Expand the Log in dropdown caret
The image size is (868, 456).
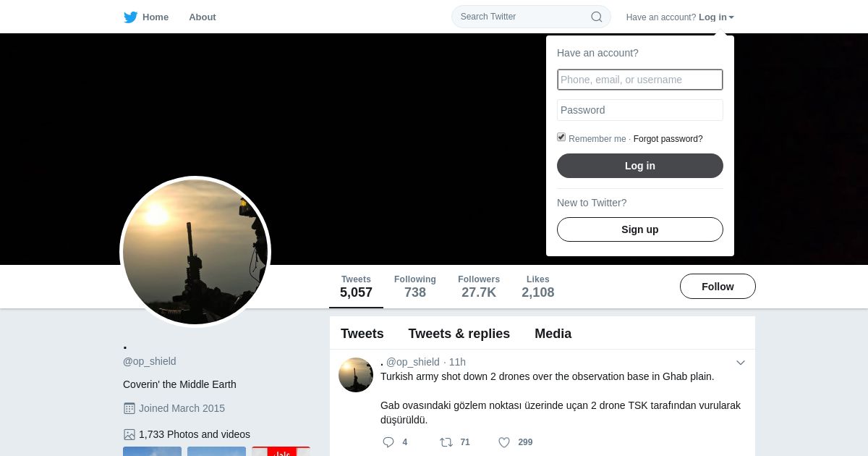point(731,17)
